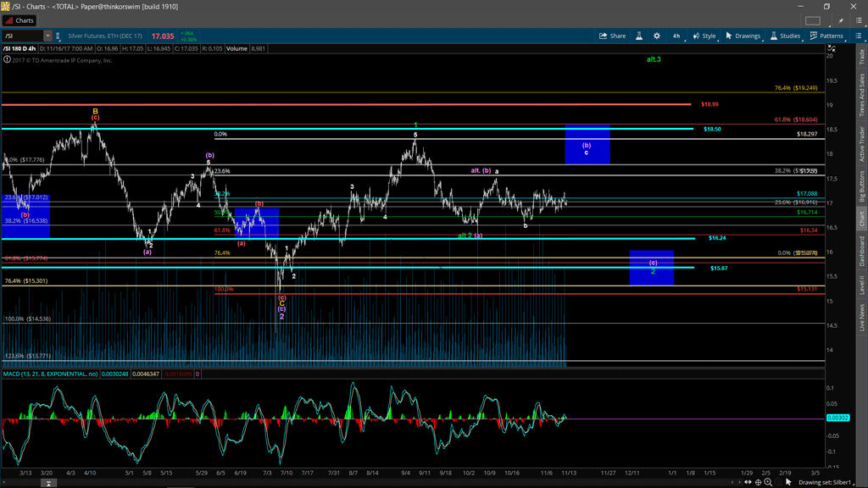Screen dimensions: 868x488
Task: Open the 4h timeframe dropdown
Action: point(676,36)
